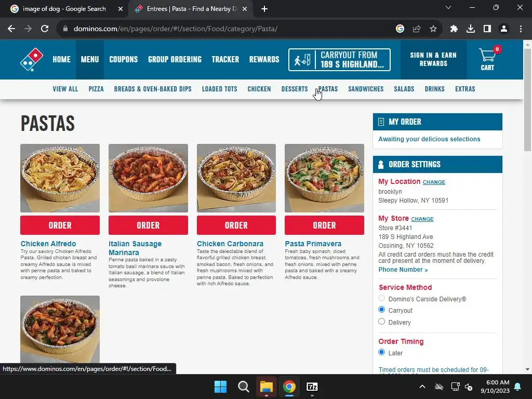Click the tab search chevron
532x399 pixels.
[448, 7]
